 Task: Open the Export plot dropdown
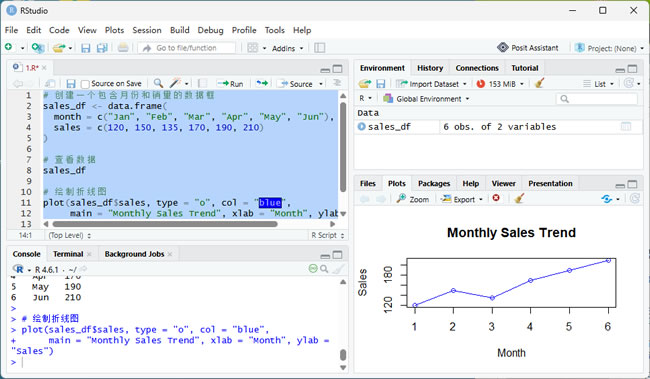coord(462,199)
